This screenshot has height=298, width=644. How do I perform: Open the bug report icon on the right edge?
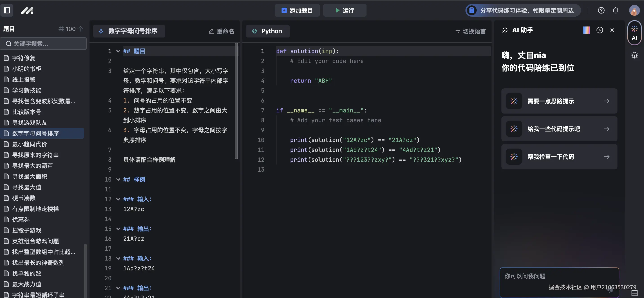pyautogui.click(x=635, y=55)
